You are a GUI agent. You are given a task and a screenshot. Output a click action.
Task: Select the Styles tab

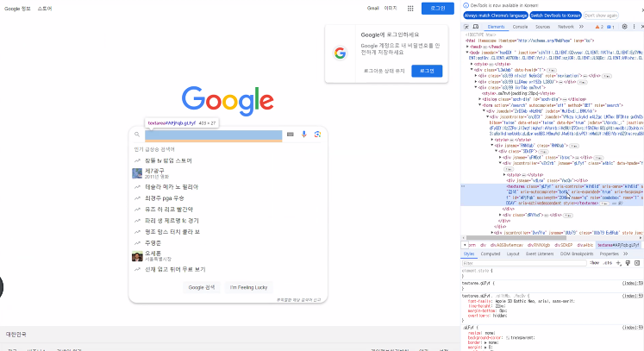[x=469, y=254]
